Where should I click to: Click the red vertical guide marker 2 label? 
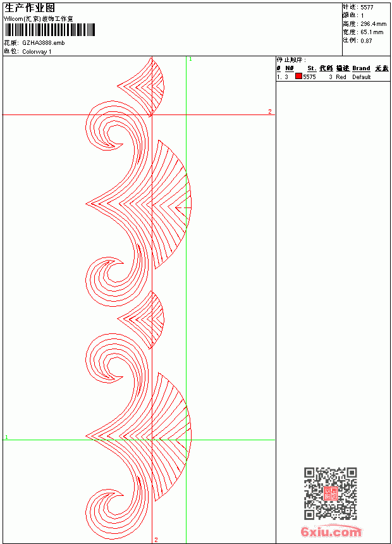[156, 540]
